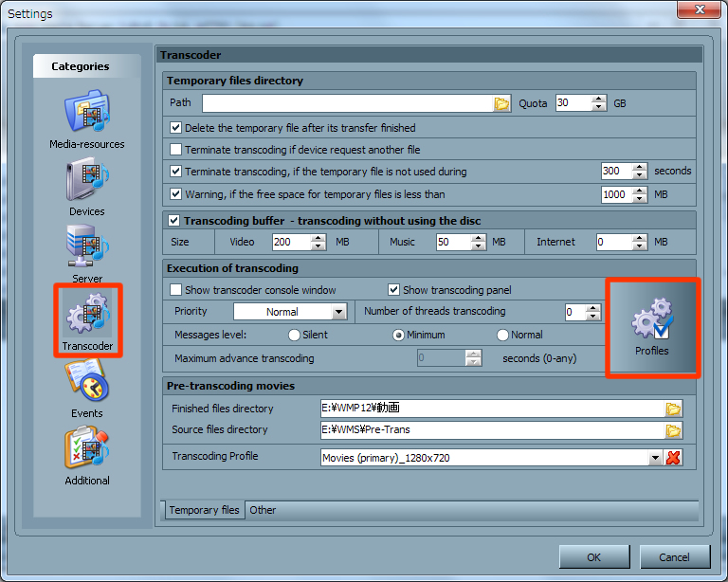Select the Transcoder category icon

[88, 313]
